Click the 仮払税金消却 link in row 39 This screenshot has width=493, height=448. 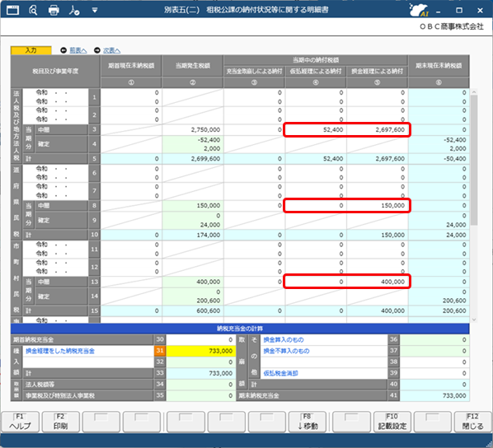click(281, 373)
